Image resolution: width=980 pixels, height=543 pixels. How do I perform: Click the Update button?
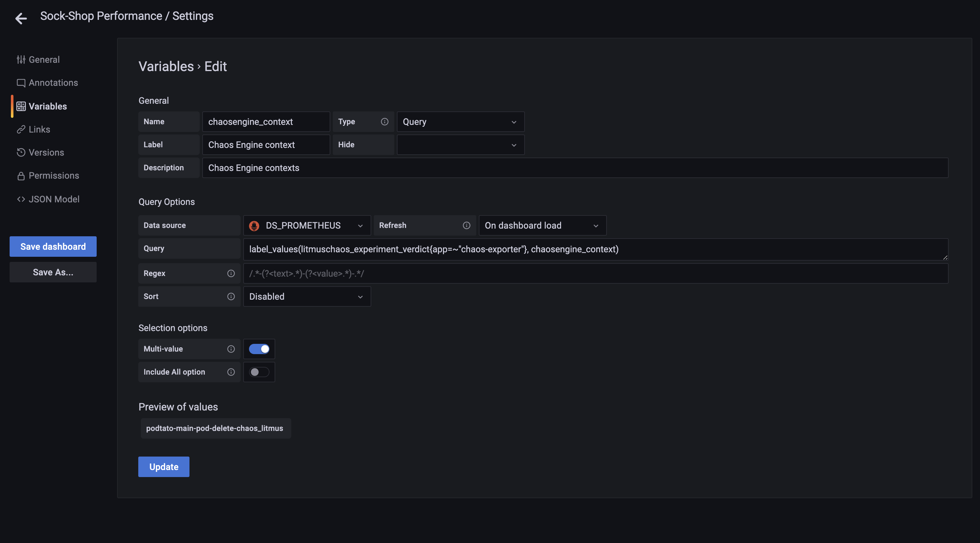pos(164,466)
